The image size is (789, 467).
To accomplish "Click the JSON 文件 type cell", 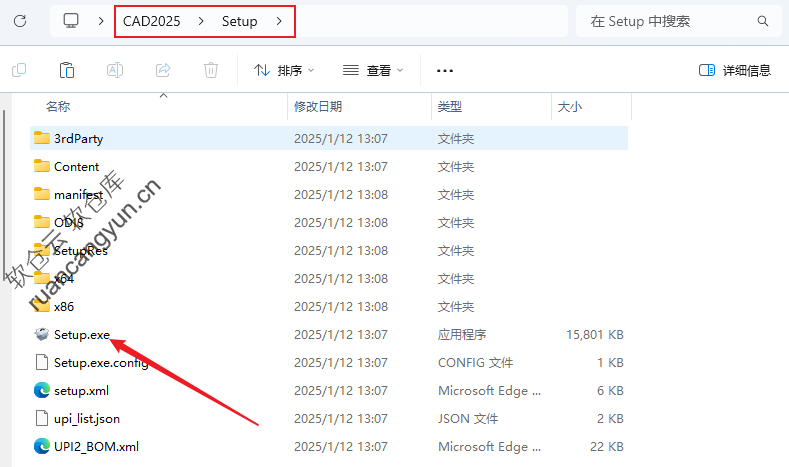I will click(x=468, y=419).
